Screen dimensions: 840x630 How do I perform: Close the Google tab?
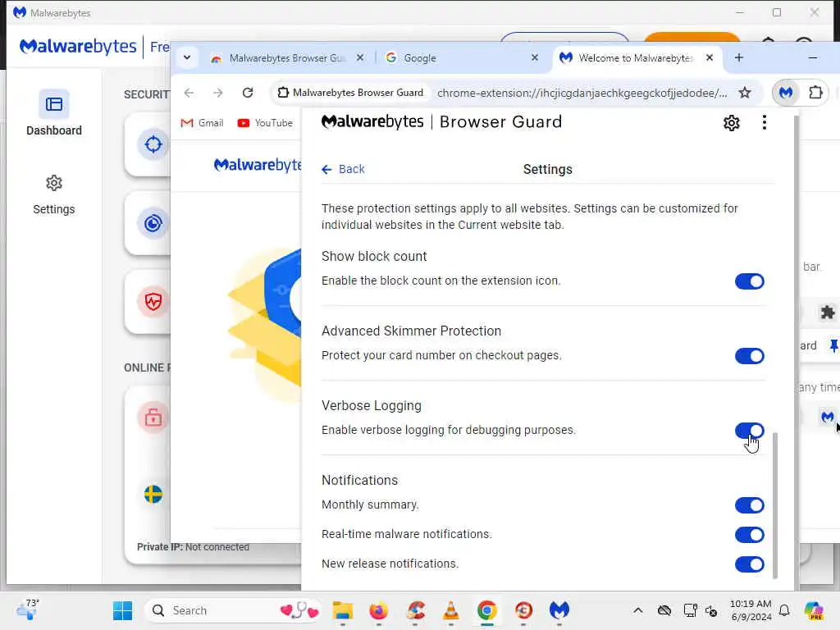535,57
